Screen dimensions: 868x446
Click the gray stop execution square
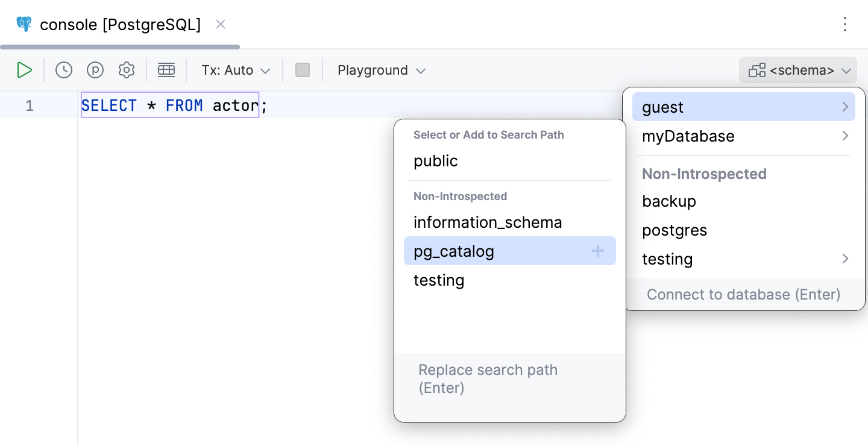[302, 69]
